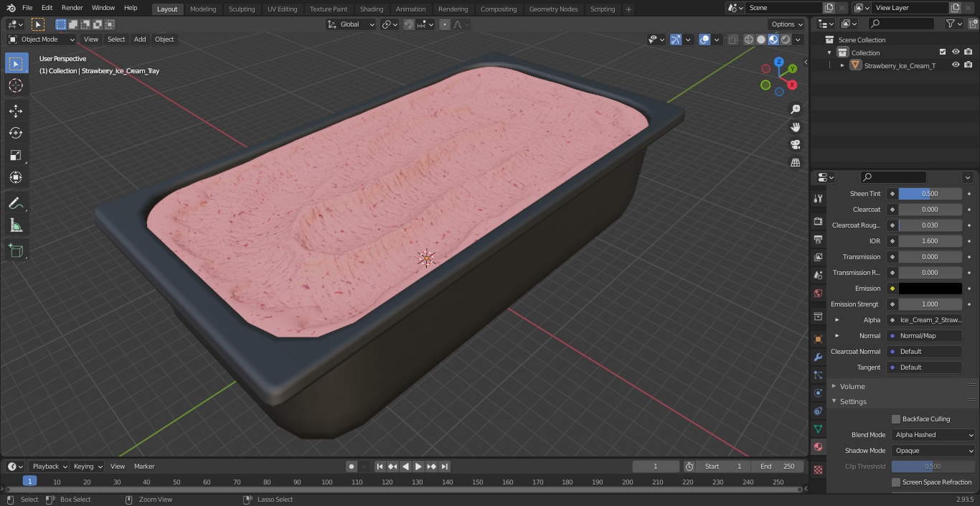Screen dimensions: 980x506
Task: Open the Object properties tab
Action: [x=818, y=339]
